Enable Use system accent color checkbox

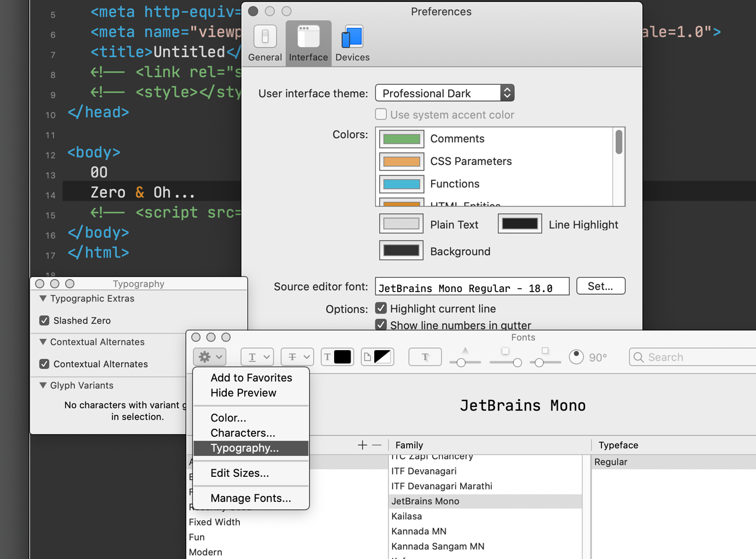(381, 114)
